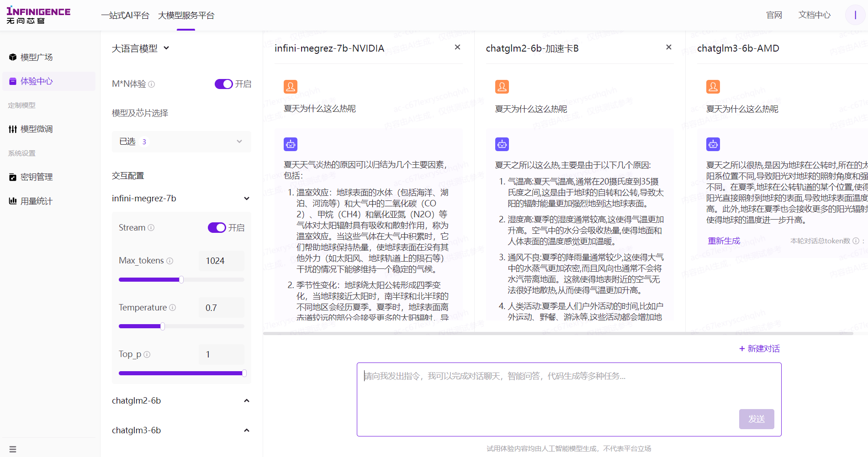Click the horizontal scrollbar under chat panels
The height and width of the screenshot is (457, 868).
[x=558, y=334]
